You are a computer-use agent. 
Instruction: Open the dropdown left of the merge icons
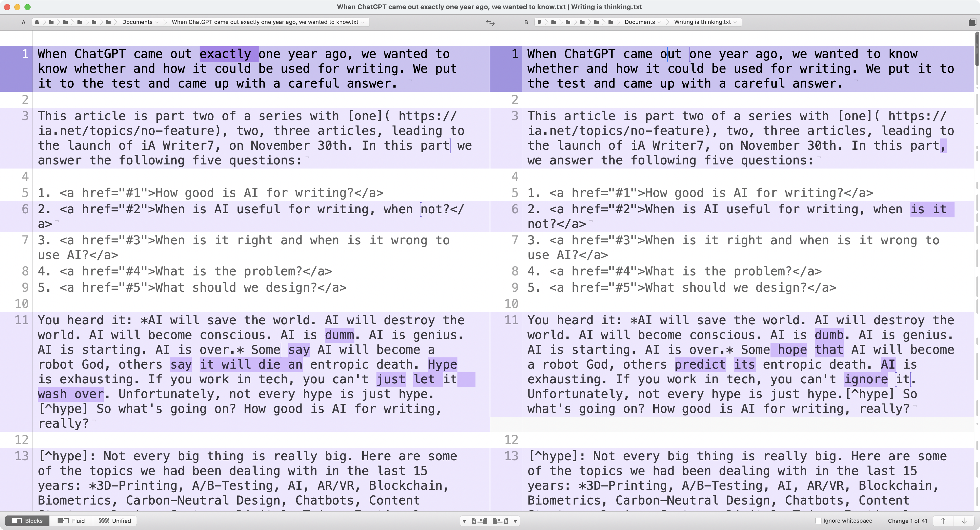pyautogui.click(x=465, y=521)
